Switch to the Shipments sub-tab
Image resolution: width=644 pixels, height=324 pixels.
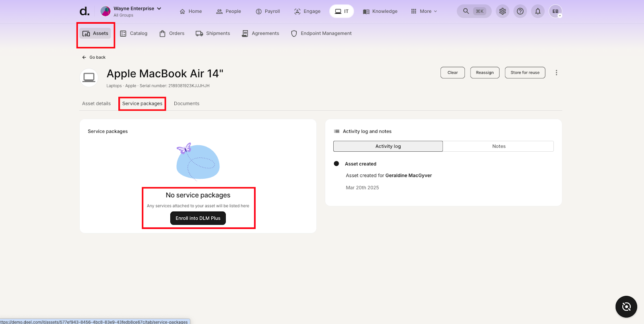tap(213, 33)
